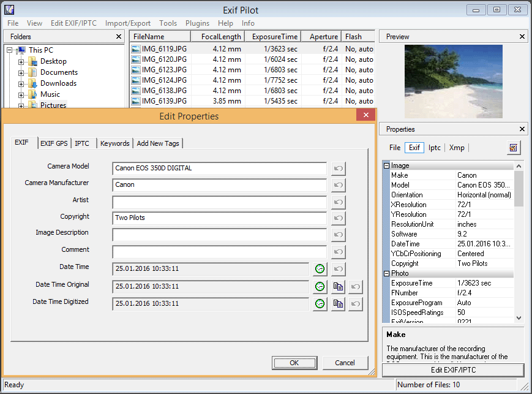Click the copy icon beside Date Time Digitized
Viewport: 532px width, 394px height.
[x=337, y=303]
